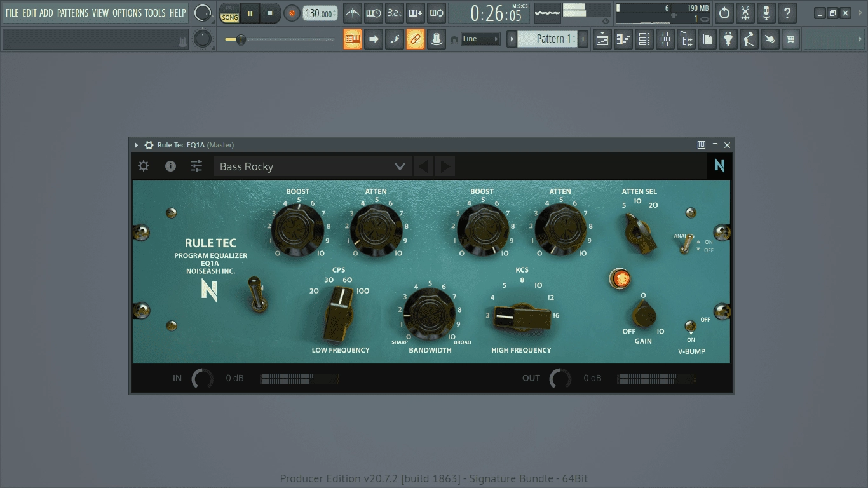Open the ADD menu

pyautogui.click(x=46, y=13)
